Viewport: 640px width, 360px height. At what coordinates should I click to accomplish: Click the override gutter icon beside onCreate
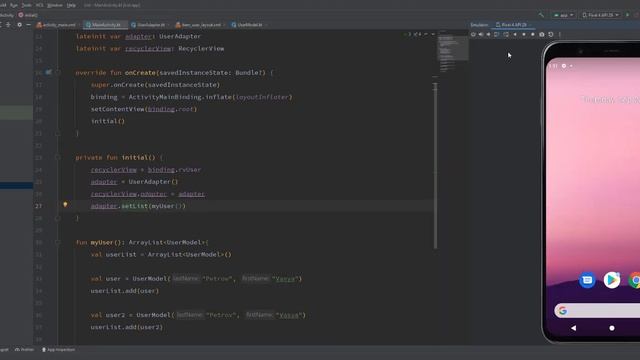[x=48, y=73]
